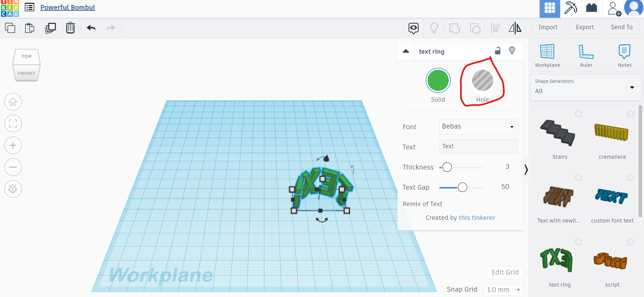Favorite the cremallera shape star
644x297 pixels.
[x=631, y=114]
